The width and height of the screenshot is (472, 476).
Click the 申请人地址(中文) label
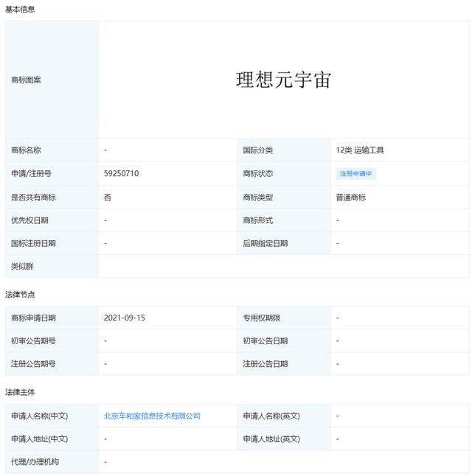pos(40,439)
